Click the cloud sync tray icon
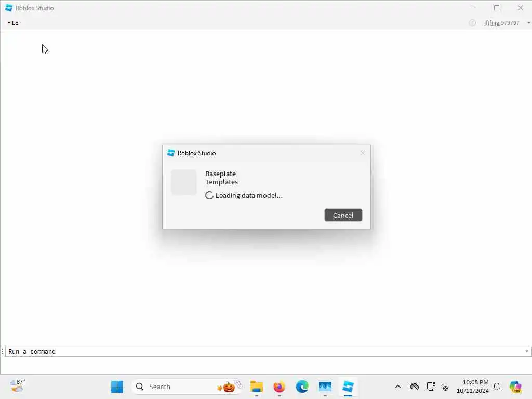Viewport: 532px width, 399px height. coord(414,387)
